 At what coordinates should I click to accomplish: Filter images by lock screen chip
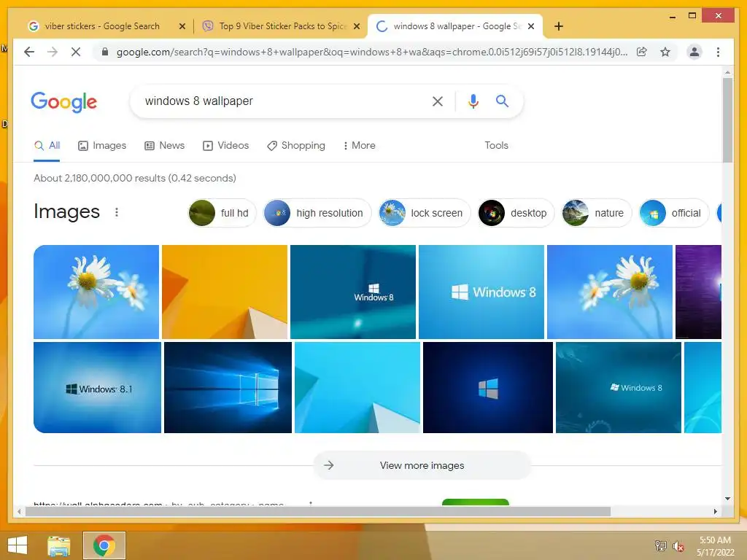pos(424,213)
